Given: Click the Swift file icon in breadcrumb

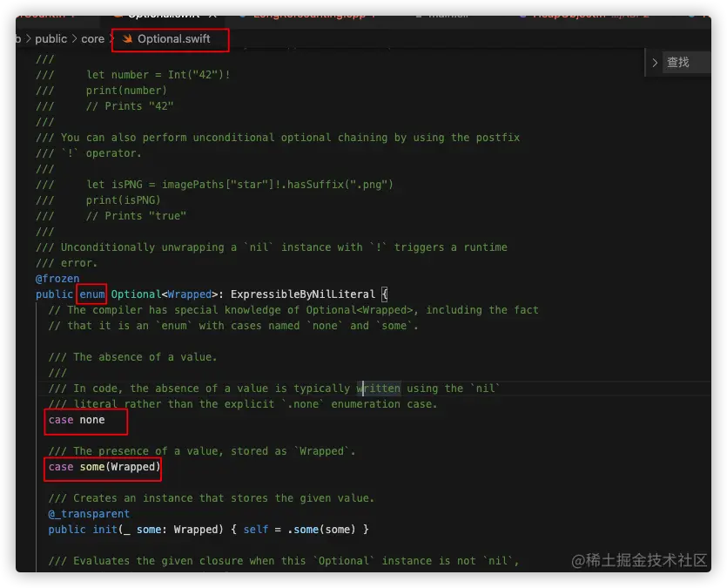Looking at the screenshot, I should coord(127,39).
